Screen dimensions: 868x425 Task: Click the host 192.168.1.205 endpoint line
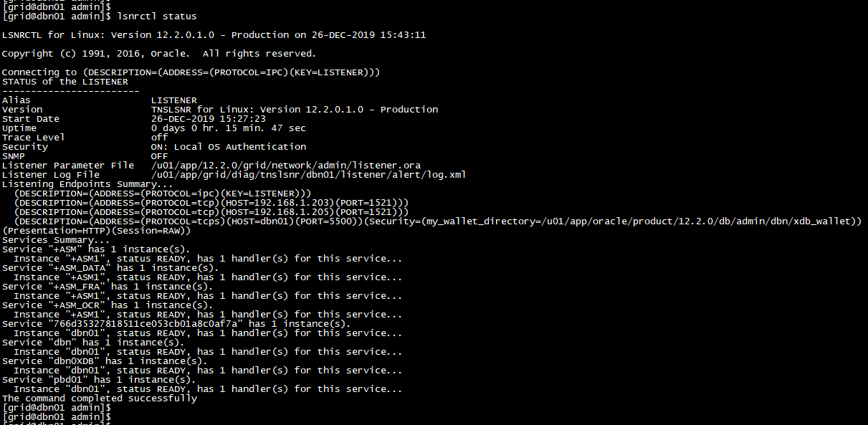(211, 212)
